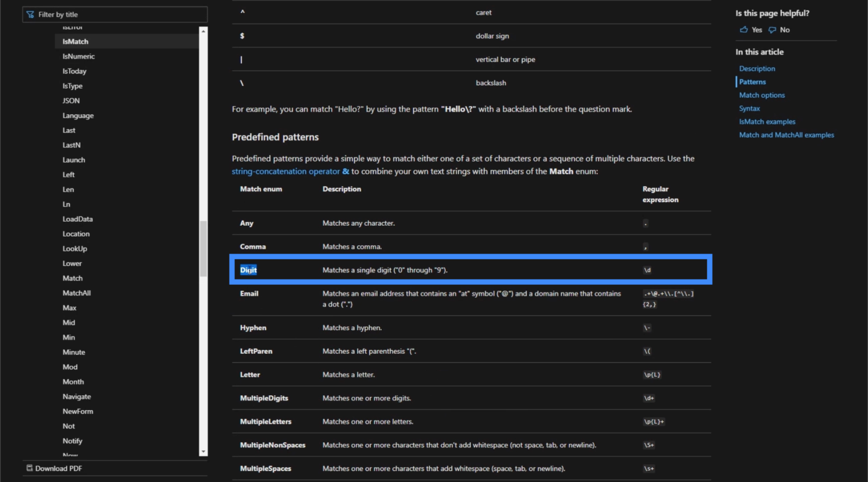Click the Regular expression column header

[660, 194]
